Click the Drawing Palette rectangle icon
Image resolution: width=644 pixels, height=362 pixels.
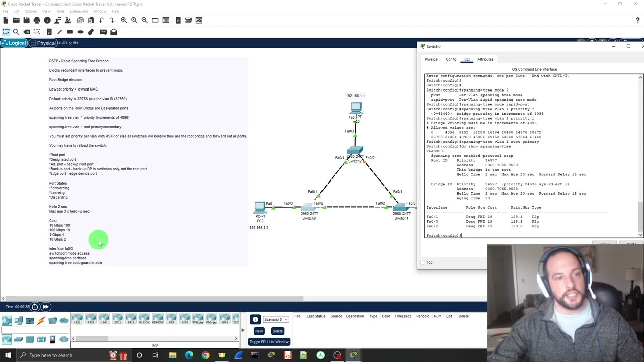155,20
